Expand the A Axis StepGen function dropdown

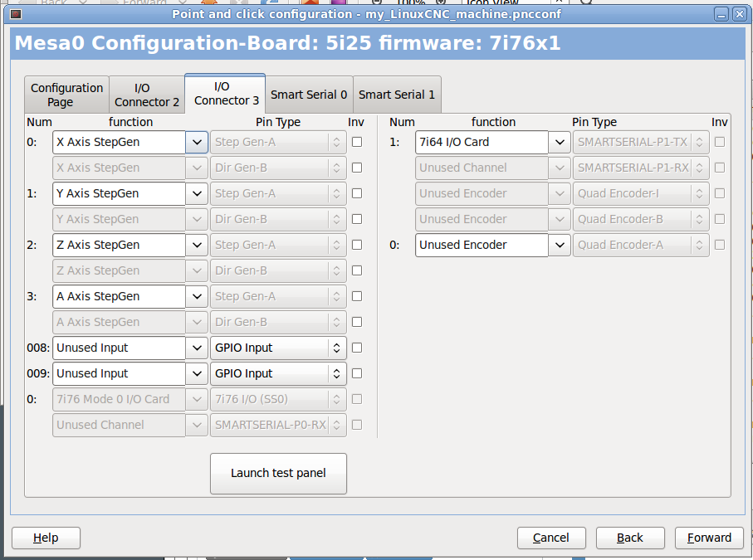(197, 296)
